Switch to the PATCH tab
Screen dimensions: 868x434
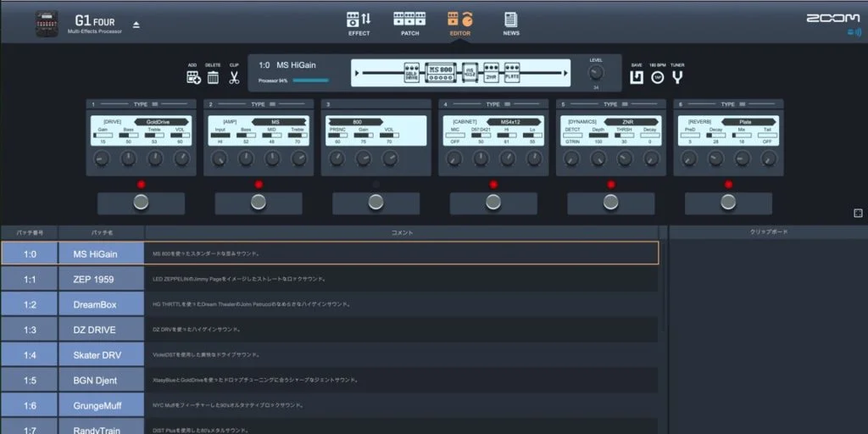[x=409, y=23]
